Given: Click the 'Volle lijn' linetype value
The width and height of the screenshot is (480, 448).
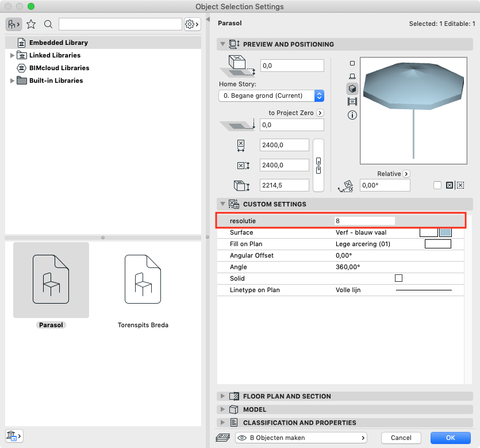Looking at the screenshot, I should [x=348, y=290].
